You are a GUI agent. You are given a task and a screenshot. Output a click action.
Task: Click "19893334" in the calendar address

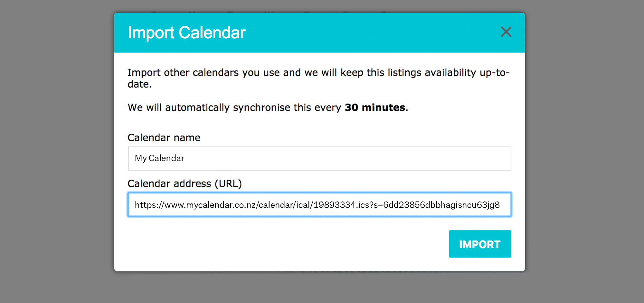click(x=334, y=205)
